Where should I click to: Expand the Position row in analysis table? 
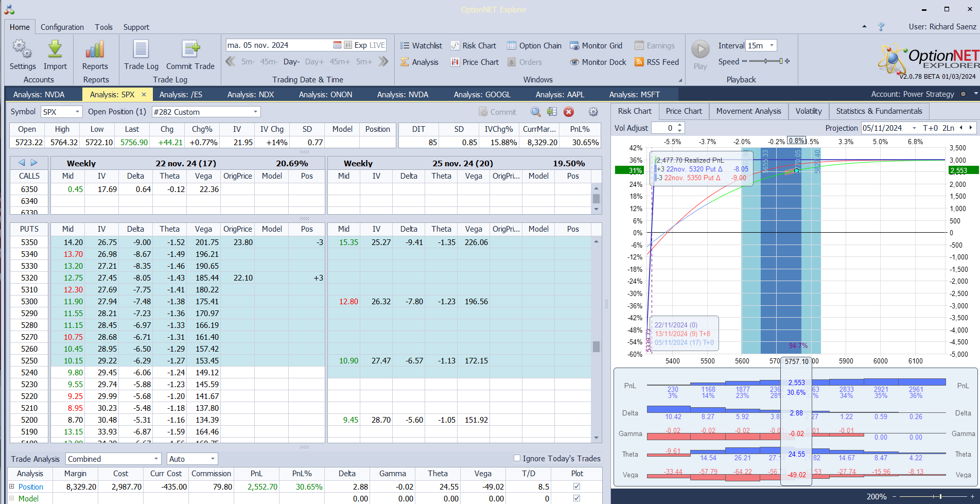click(x=12, y=486)
